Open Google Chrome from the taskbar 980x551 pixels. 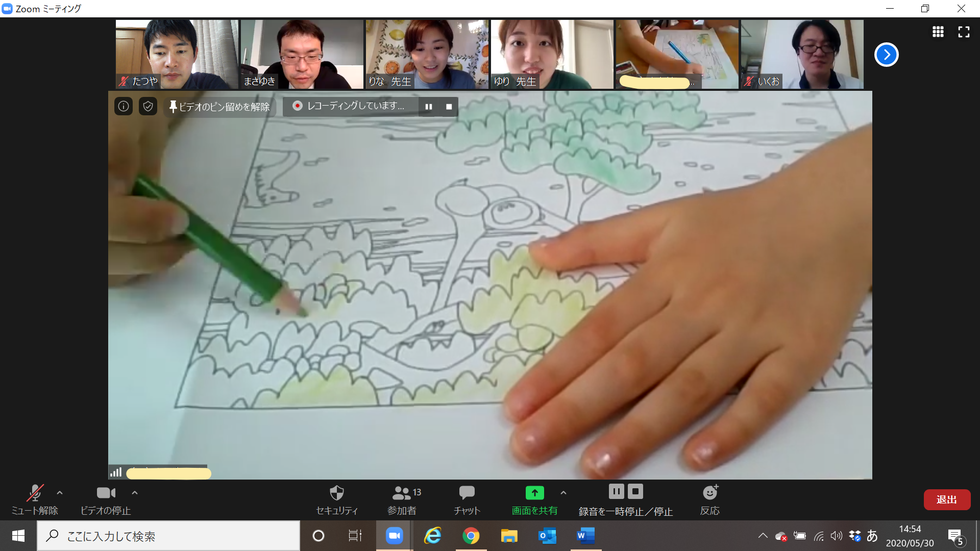pos(471,536)
